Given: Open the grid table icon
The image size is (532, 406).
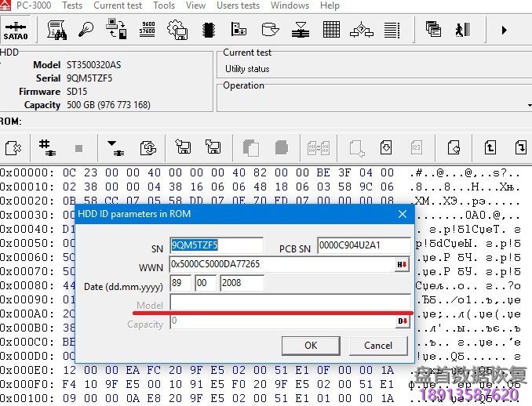Looking at the screenshot, I should pos(331,30).
